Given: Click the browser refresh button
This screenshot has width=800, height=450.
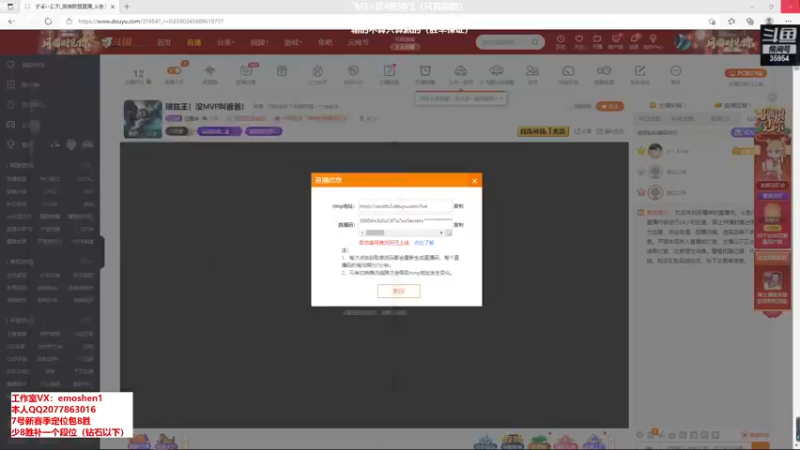Looking at the screenshot, I should click(48, 21).
